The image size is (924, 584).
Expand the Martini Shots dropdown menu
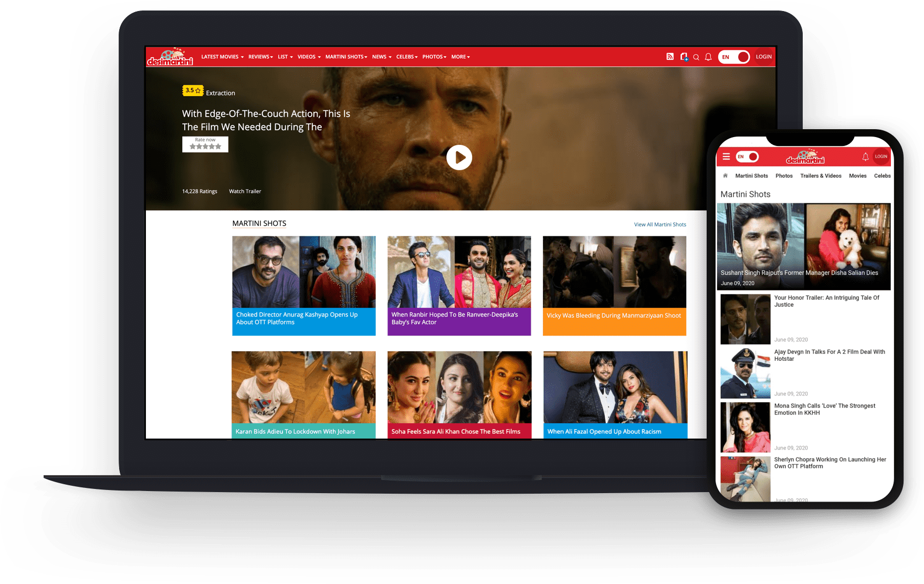(x=346, y=57)
